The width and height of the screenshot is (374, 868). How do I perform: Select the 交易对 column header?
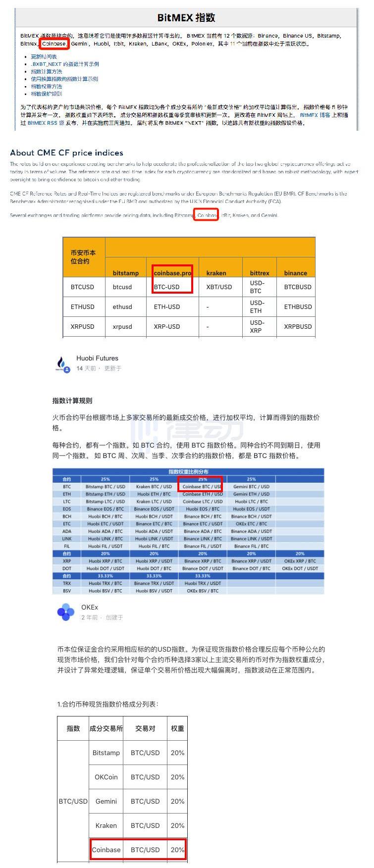pyautogui.click(x=145, y=728)
